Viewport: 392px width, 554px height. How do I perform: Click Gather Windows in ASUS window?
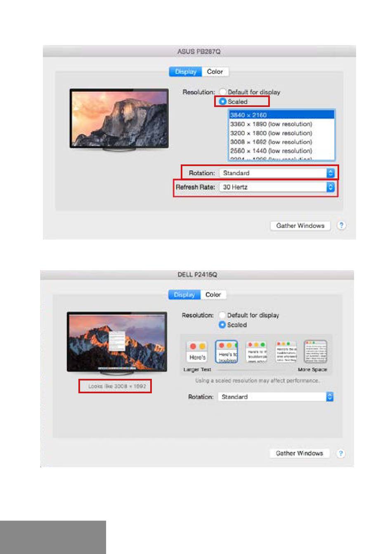(x=300, y=226)
